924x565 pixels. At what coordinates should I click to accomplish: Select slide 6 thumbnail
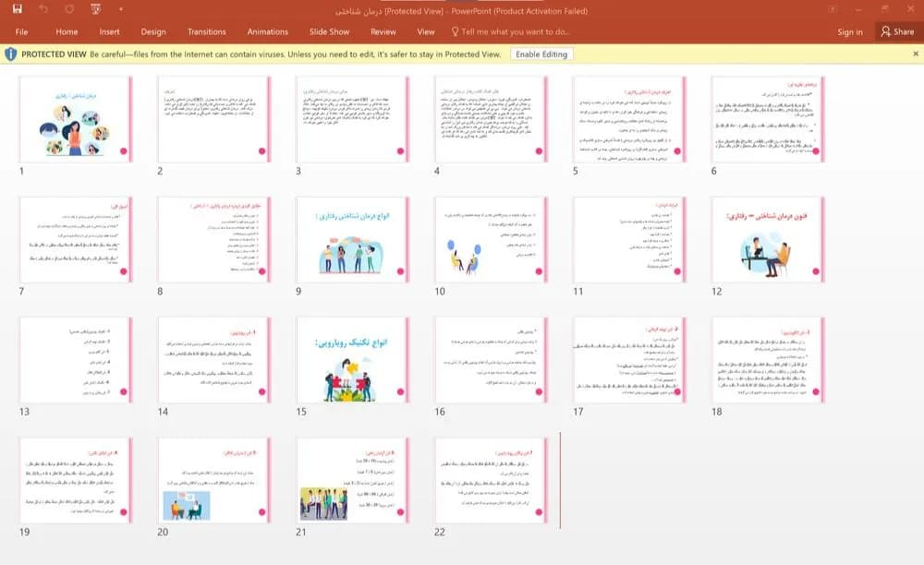(x=768, y=119)
